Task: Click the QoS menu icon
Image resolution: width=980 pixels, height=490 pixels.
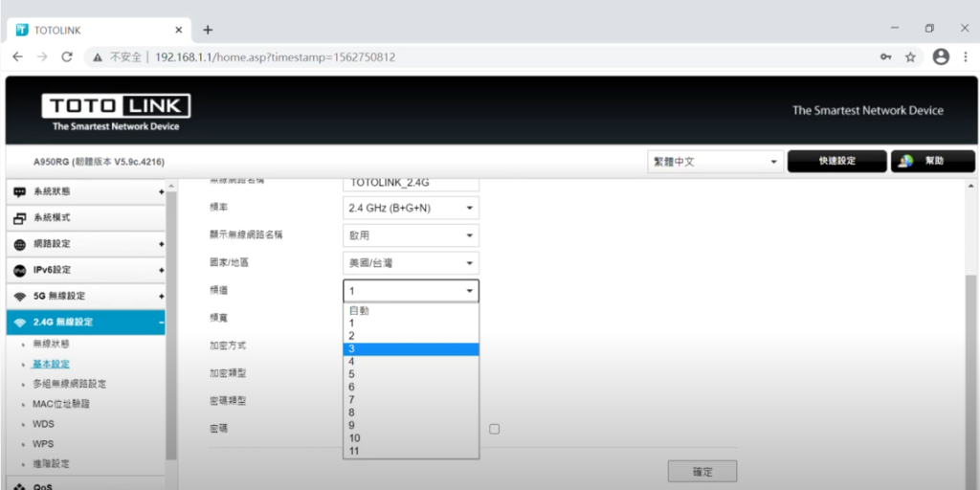Action: click(x=20, y=486)
